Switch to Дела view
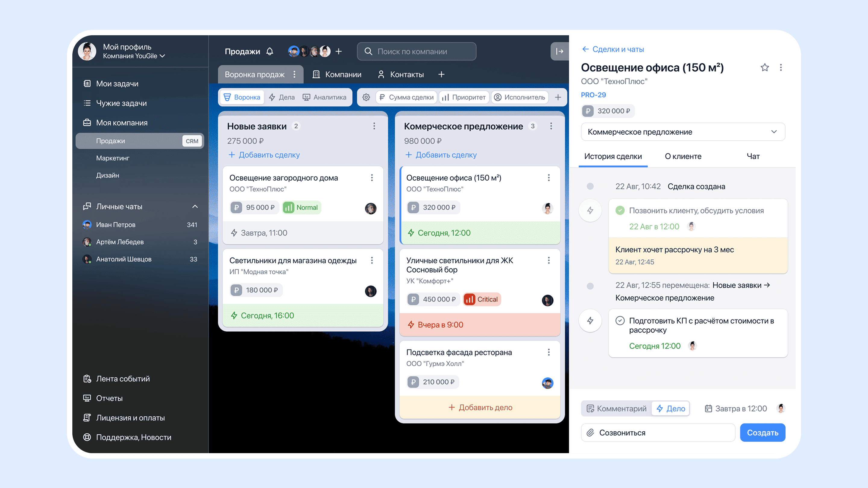The width and height of the screenshot is (868, 488). (282, 97)
